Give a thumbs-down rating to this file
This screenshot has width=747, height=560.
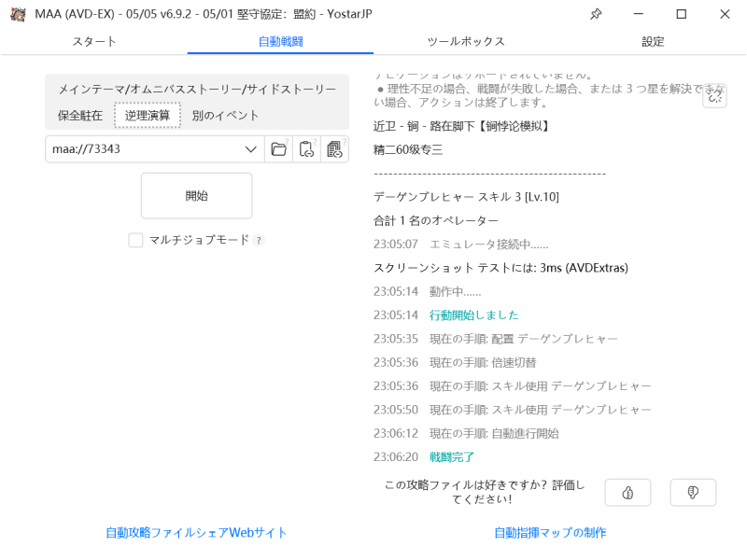click(693, 493)
